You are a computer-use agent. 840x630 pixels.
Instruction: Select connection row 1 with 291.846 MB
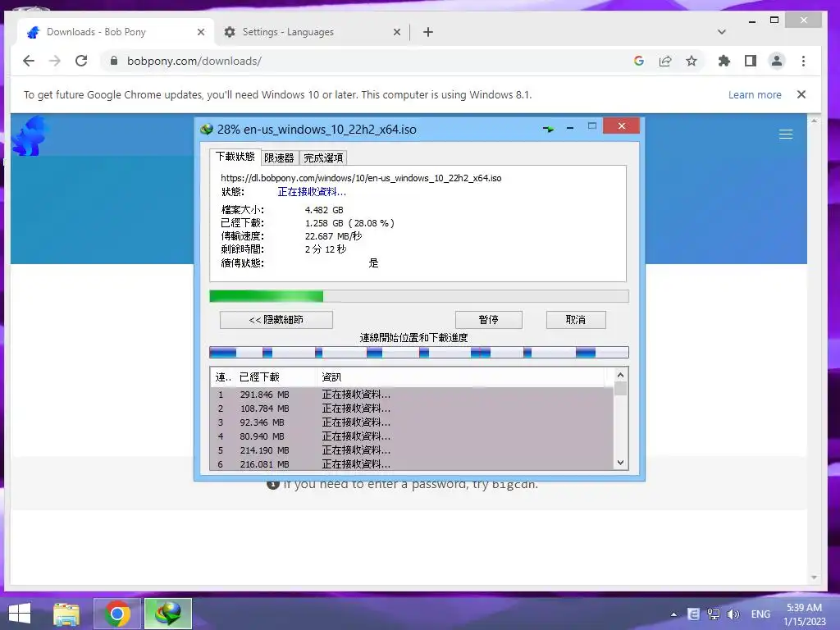[x=412, y=395]
